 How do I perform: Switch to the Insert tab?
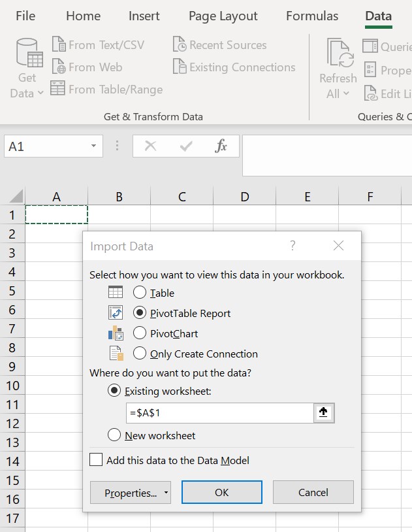coord(144,16)
